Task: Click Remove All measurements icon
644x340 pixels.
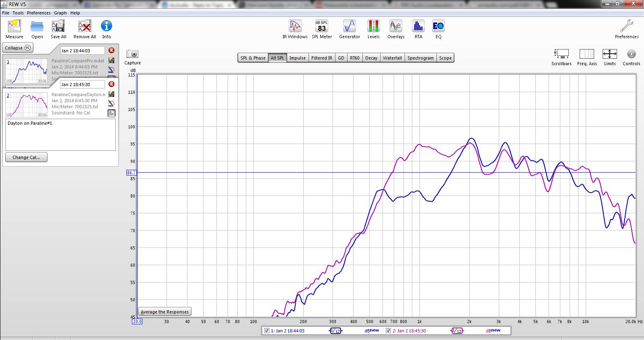Action: coord(84,27)
